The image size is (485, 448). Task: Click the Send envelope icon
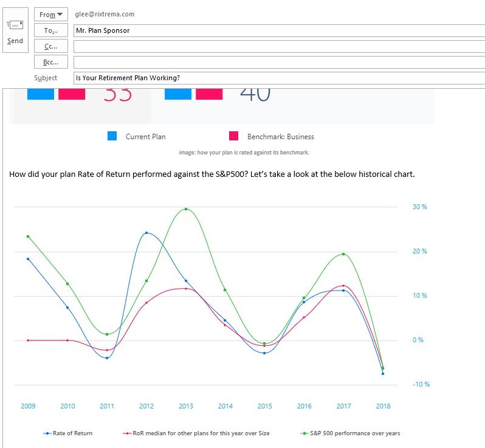(x=15, y=26)
